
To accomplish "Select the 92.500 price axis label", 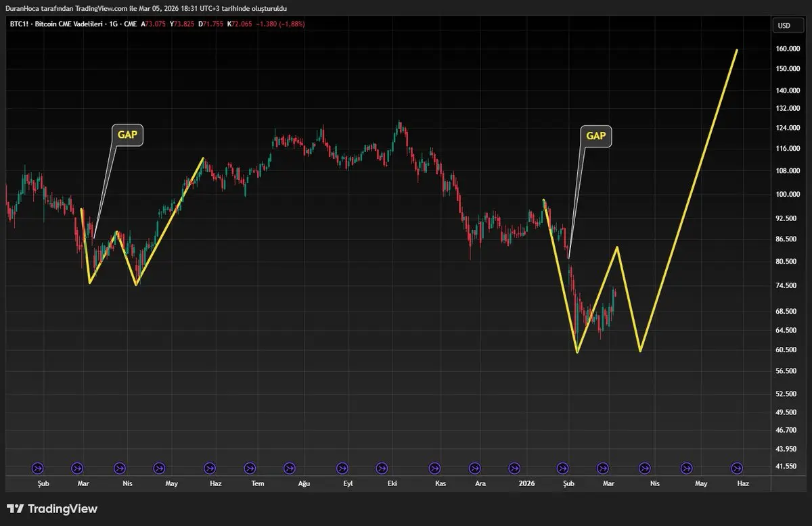I will (x=785, y=219).
